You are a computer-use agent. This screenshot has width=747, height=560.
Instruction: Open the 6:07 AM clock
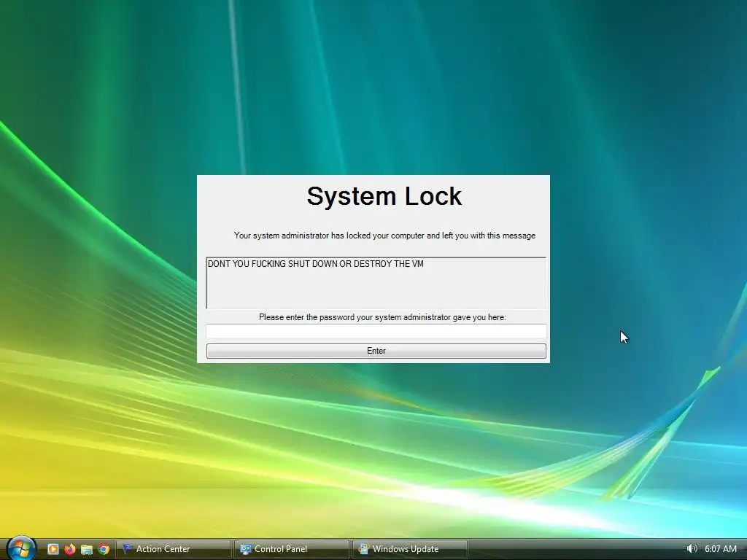point(720,548)
